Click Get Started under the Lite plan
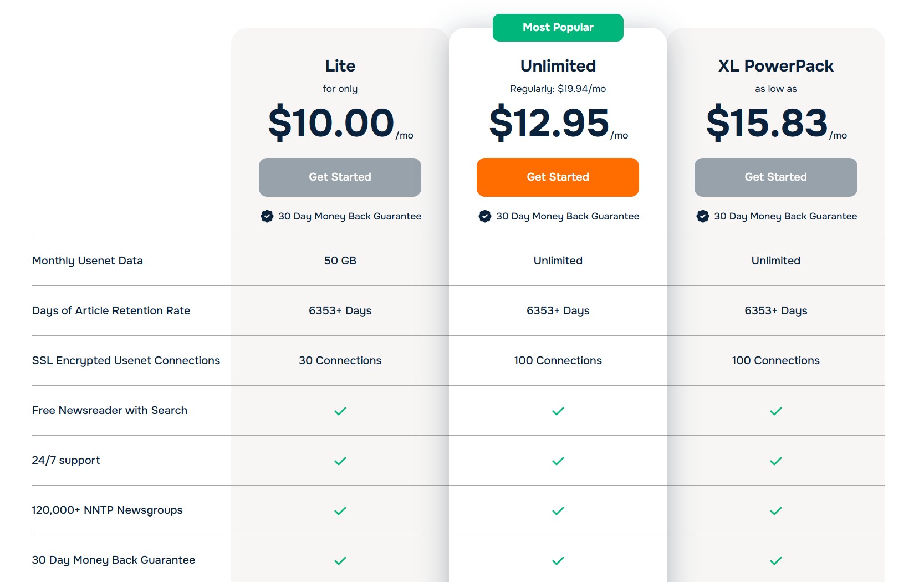 (x=340, y=177)
